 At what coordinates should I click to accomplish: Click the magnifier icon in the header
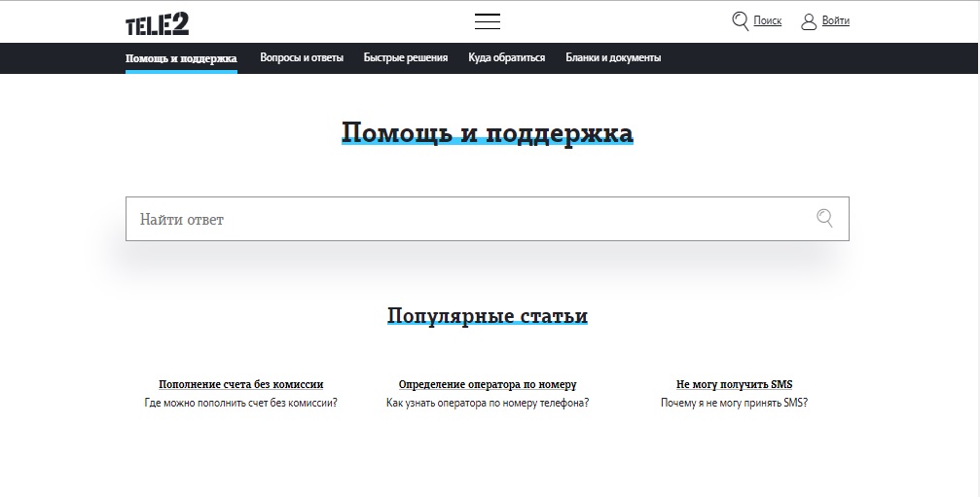click(741, 20)
